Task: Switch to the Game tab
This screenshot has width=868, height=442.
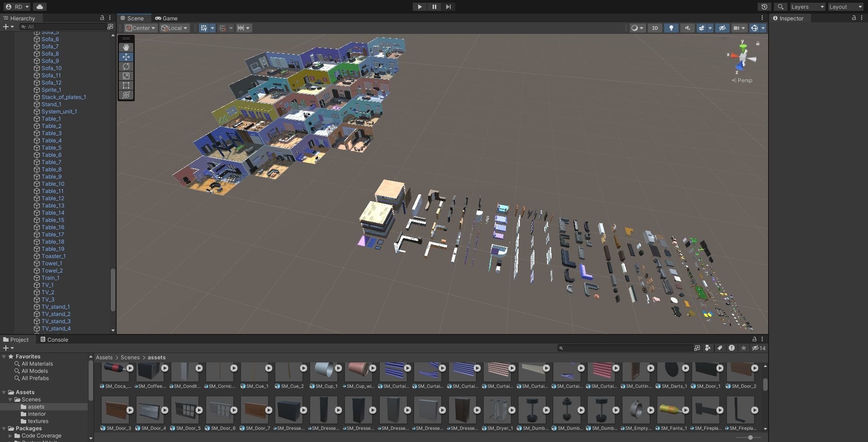Action: pos(166,18)
